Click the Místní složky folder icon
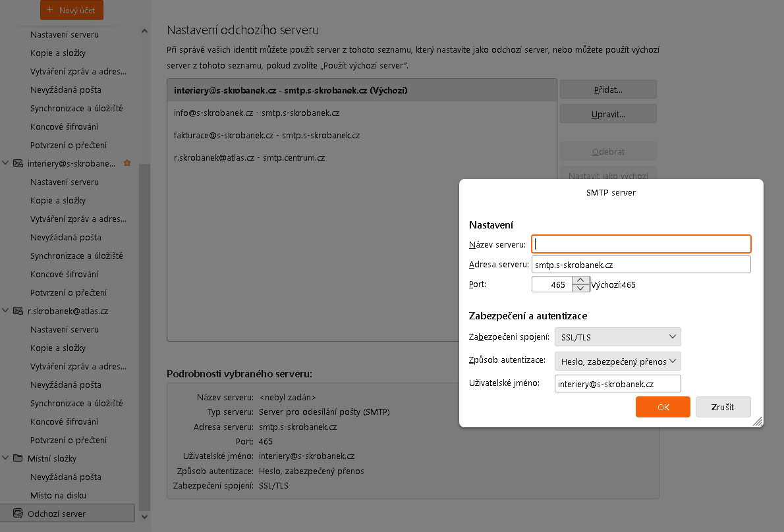Screen dimensions: 784x532 [x=18, y=458]
